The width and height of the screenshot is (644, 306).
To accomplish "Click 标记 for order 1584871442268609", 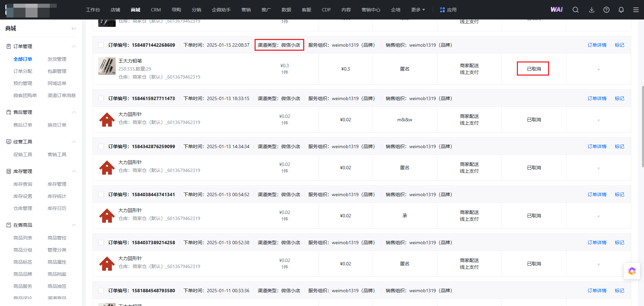I will pyautogui.click(x=620, y=45).
